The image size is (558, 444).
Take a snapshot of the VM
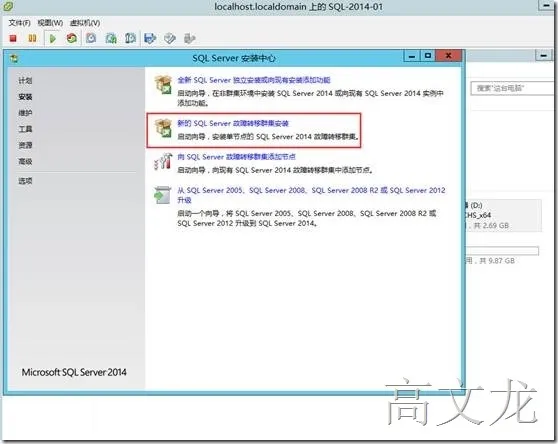pos(91,38)
